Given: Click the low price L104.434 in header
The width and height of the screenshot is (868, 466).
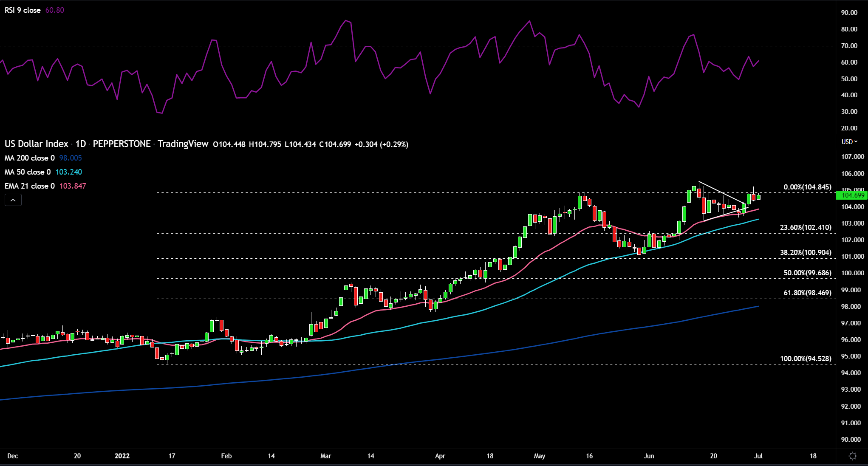Looking at the screenshot, I should (x=300, y=144).
